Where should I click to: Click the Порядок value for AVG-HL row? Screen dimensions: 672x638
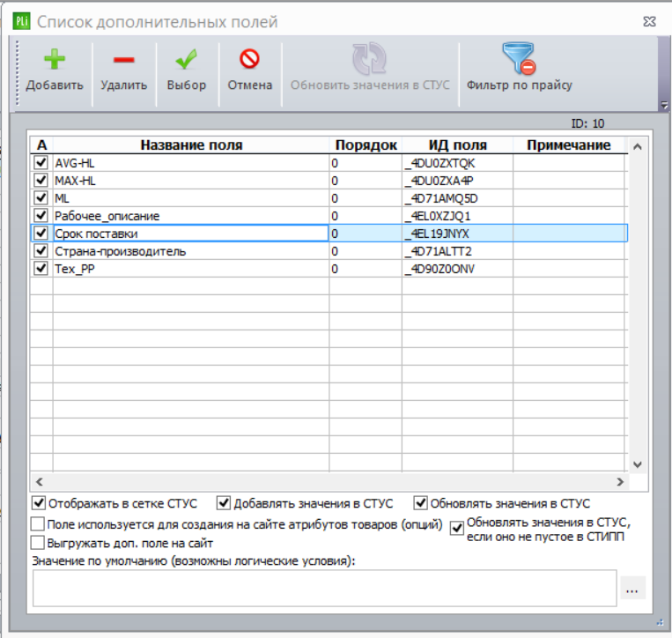pos(366,163)
